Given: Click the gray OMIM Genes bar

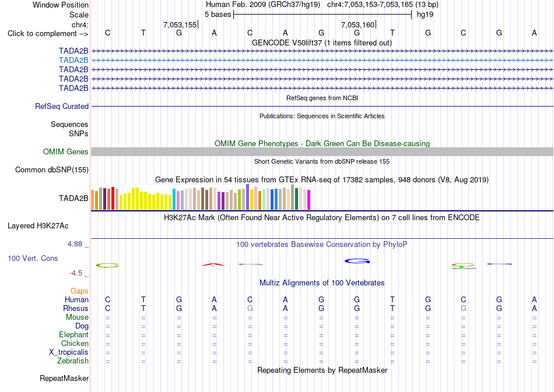Looking at the screenshot, I should (322, 151).
